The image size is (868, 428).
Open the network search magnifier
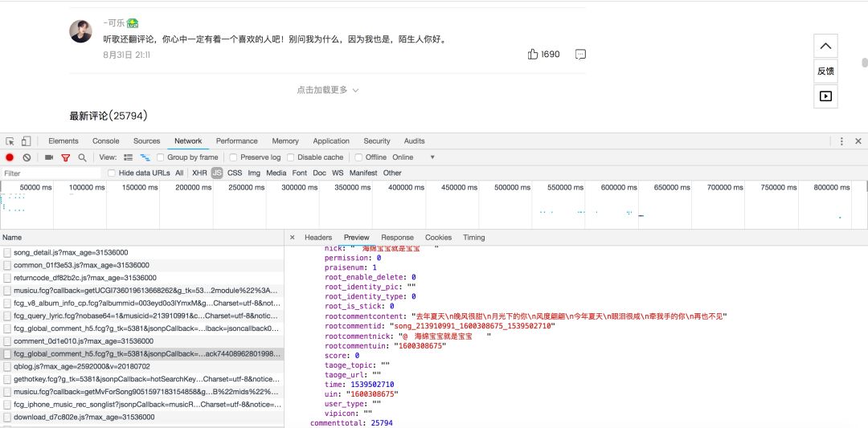83,157
